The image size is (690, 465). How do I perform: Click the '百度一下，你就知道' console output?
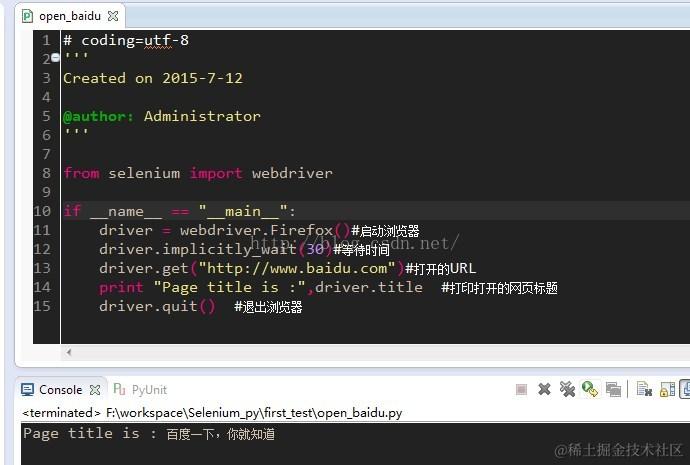pos(220,434)
